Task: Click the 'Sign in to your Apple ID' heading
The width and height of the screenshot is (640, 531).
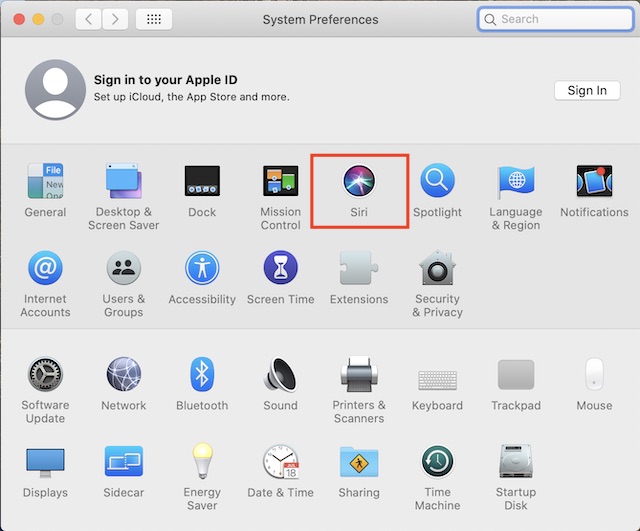Action: pos(165,80)
